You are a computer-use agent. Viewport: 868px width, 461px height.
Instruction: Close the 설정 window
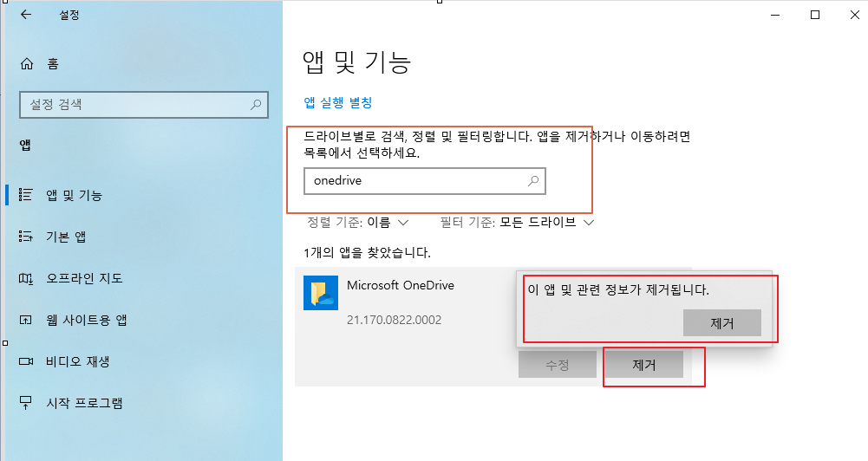[855, 15]
